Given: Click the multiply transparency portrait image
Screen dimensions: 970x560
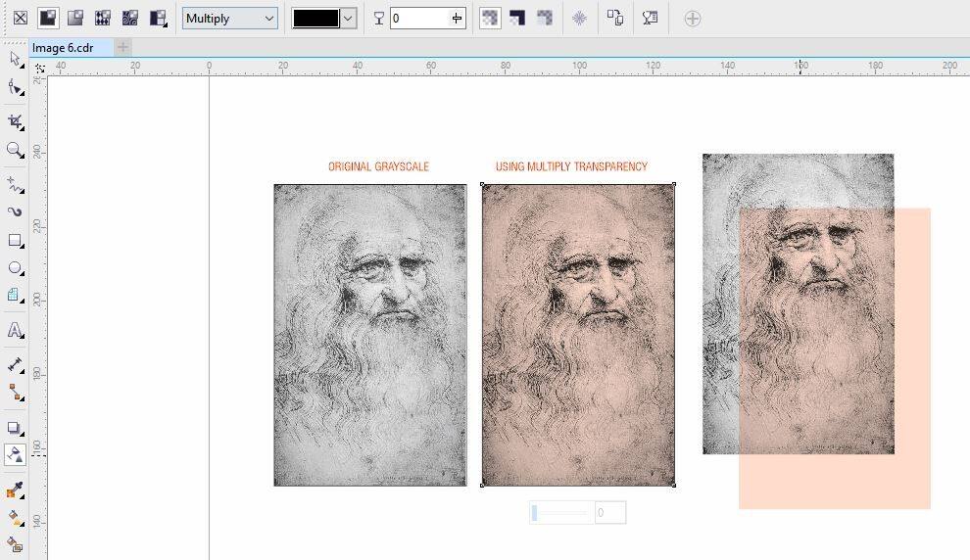Looking at the screenshot, I should point(578,335).
